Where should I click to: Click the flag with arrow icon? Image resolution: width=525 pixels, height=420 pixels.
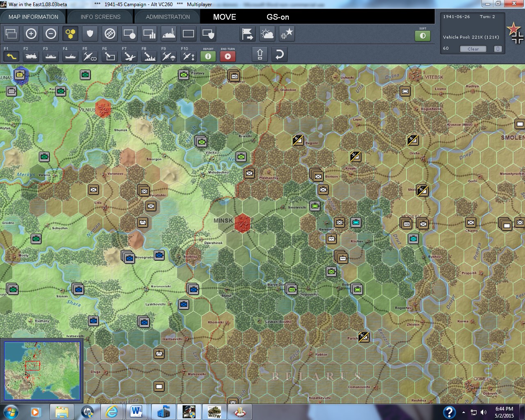(x=248, y=34)
